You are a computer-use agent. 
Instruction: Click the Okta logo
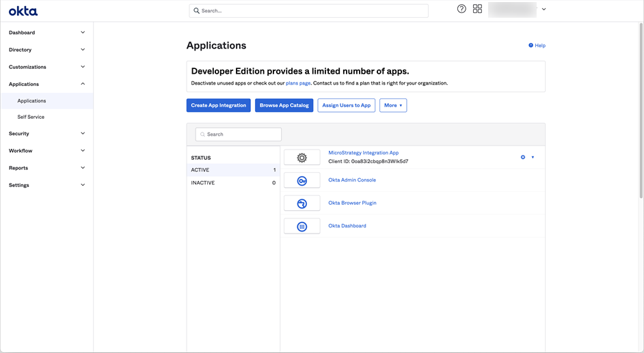click(23, 11)
